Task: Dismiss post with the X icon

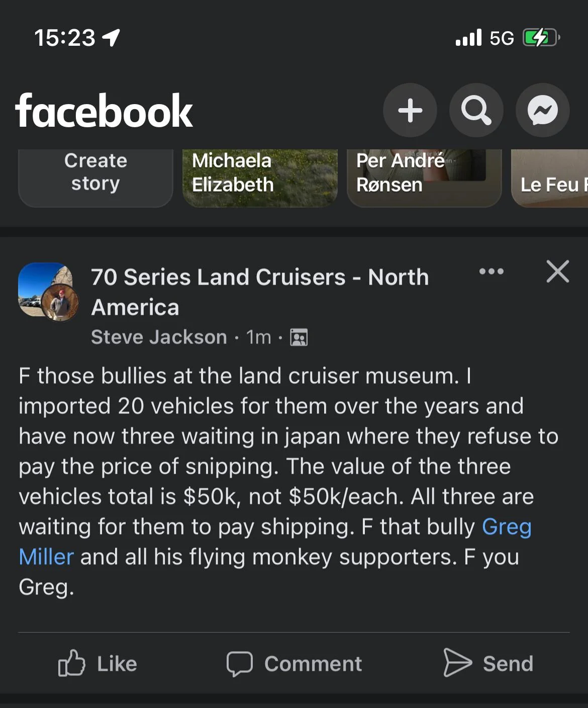Action: [557, 272]
